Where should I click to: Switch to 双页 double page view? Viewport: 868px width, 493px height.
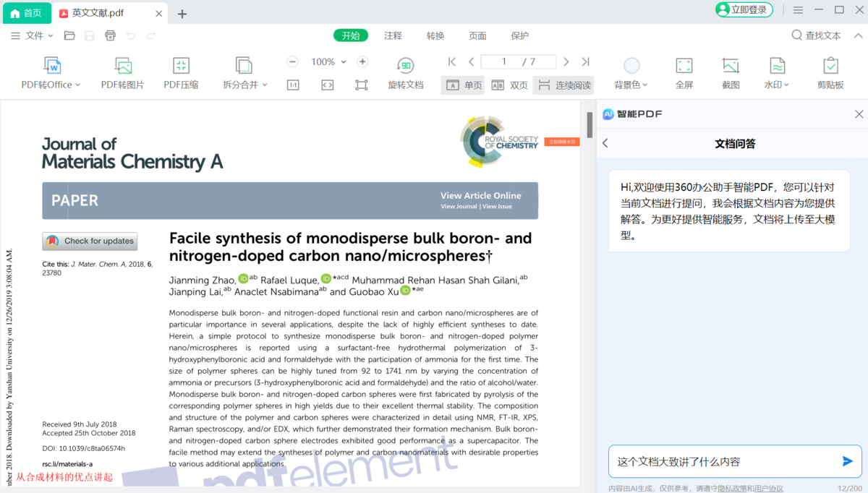tap(509, 85)
